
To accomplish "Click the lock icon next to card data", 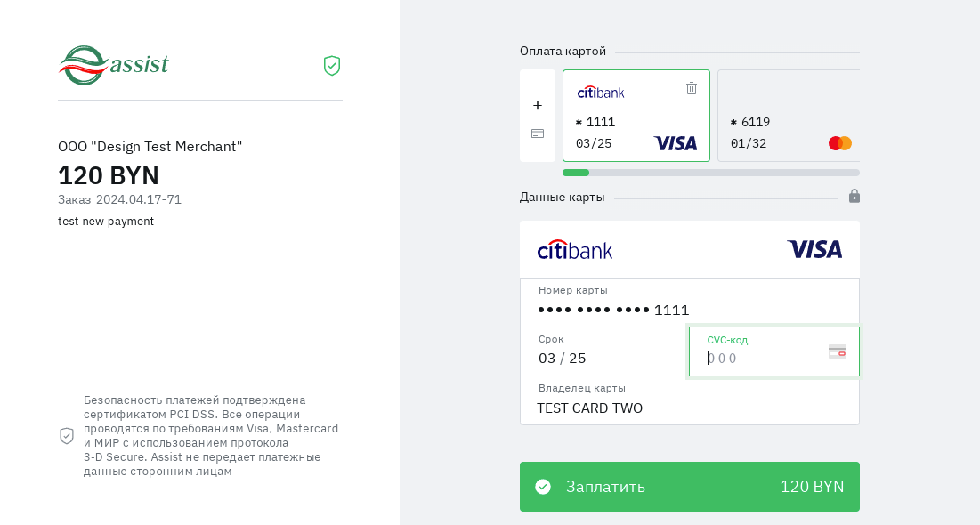I will pos(854,196).
